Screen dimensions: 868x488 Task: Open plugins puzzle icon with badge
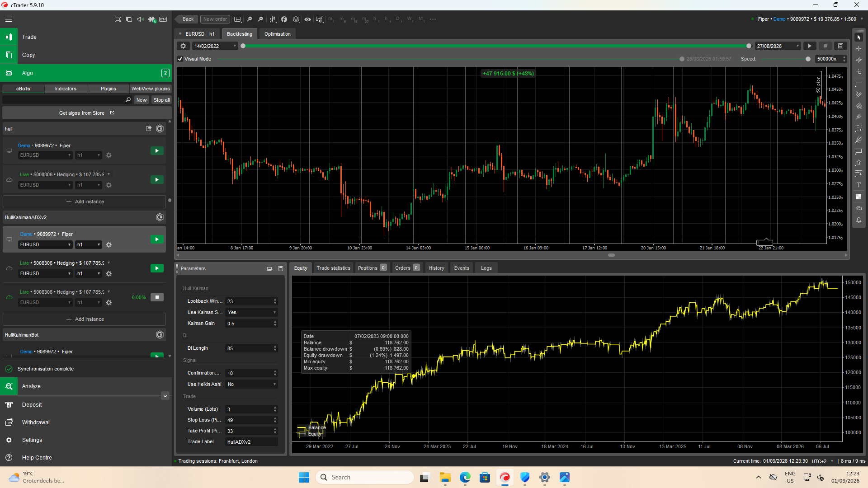[x=152, y=19]
